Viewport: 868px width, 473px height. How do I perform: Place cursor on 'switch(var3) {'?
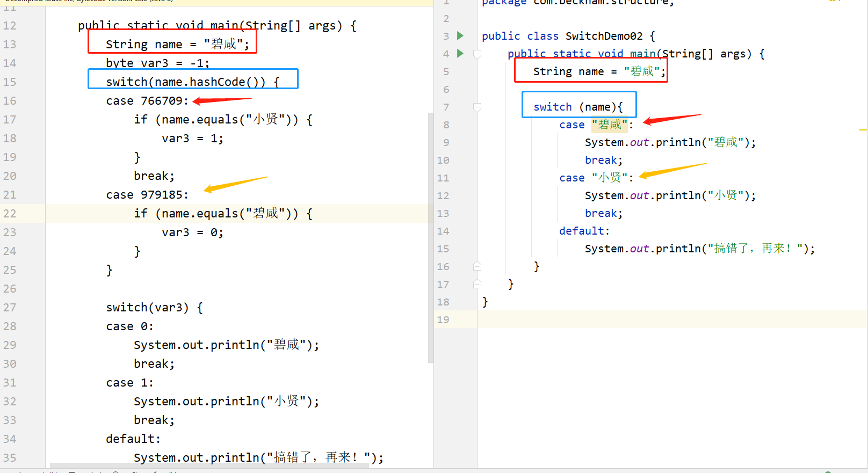(x=154, y=308)
